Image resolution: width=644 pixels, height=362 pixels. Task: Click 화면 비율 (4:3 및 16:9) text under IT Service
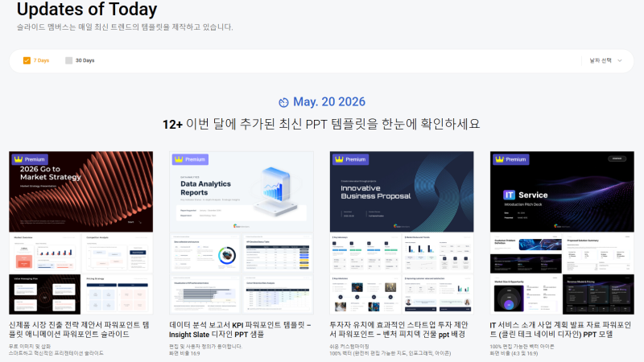pos(514,353)
